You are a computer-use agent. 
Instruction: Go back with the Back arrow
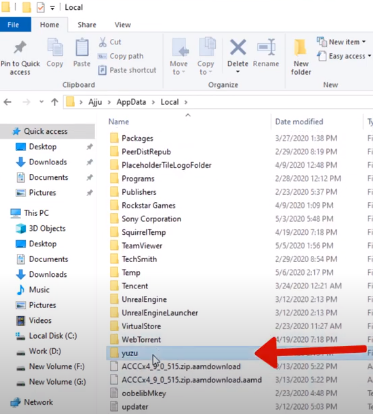8,102
